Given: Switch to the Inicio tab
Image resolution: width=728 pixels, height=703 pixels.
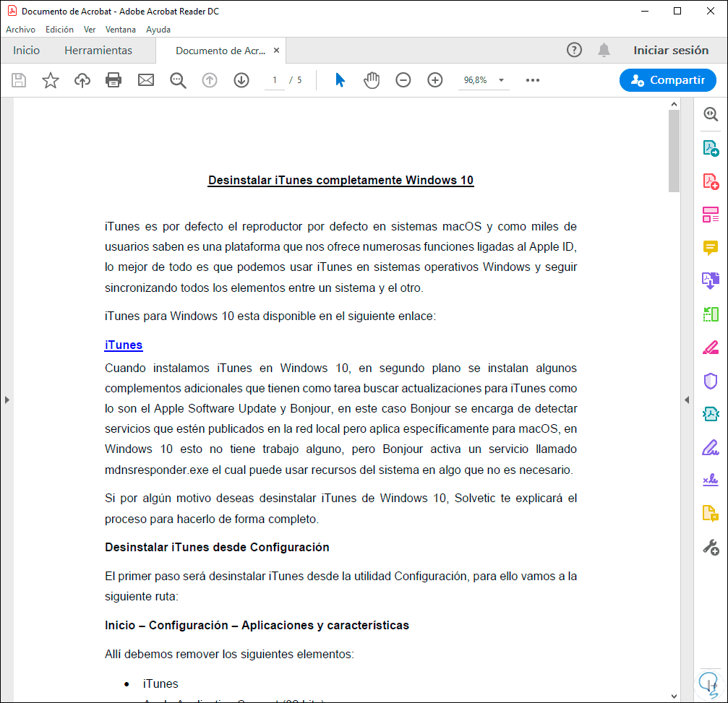Looking at the screenshot, I should (x=26, y=50).
